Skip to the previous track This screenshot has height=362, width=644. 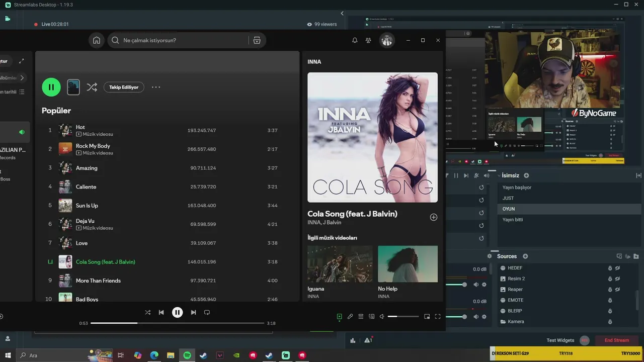[x=161, y=312]
